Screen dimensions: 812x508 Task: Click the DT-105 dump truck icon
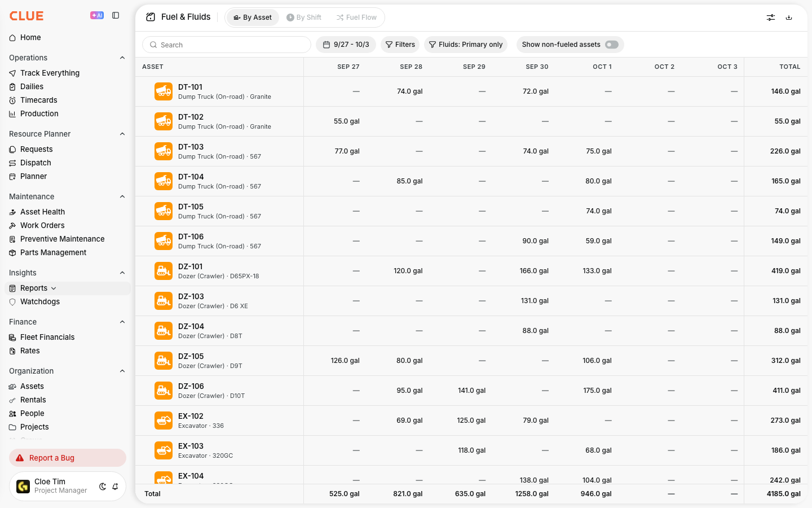tap(164, 211)
